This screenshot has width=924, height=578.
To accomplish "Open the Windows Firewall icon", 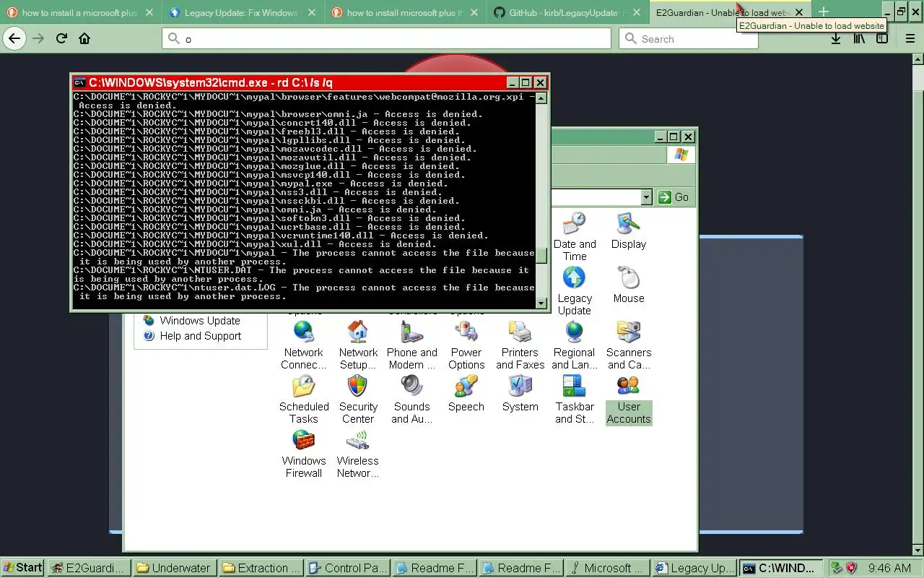I will click(x=304, y=454).
